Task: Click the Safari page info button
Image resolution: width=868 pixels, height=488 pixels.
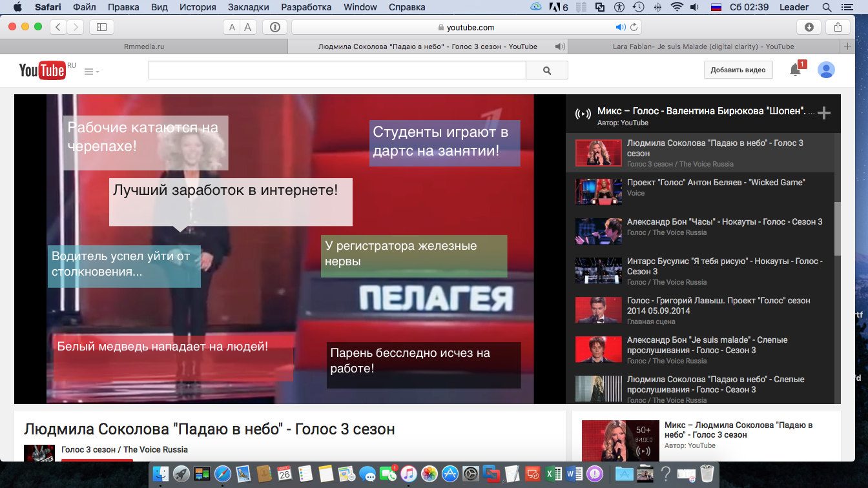Action: 275,27
